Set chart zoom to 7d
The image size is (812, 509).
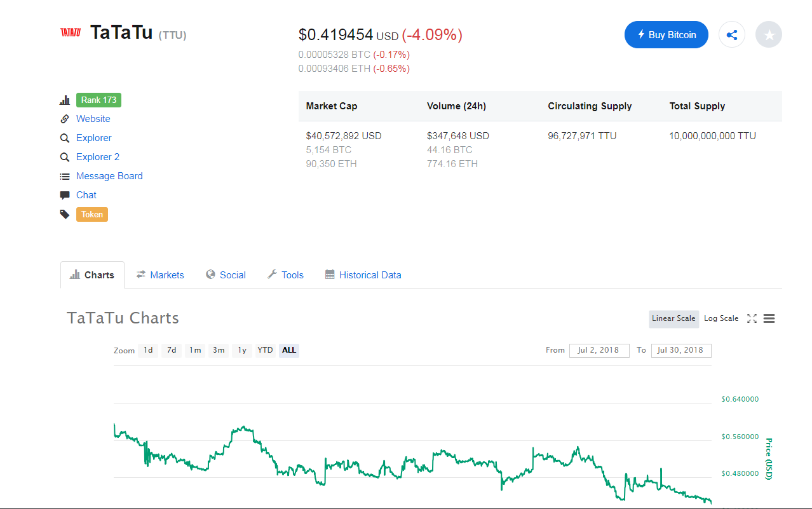pyautogui.click(x=172, y=350)
